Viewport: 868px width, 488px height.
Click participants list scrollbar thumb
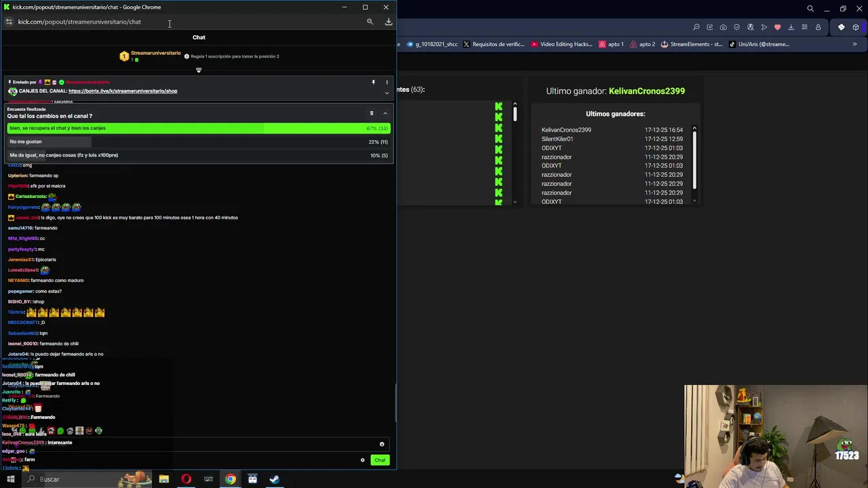click(x=515, y=113)
